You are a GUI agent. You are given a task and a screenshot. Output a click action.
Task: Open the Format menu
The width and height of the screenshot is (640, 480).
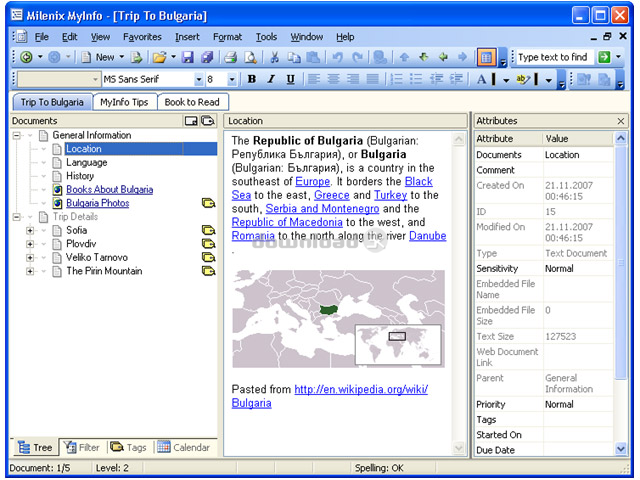click(227, 37)
